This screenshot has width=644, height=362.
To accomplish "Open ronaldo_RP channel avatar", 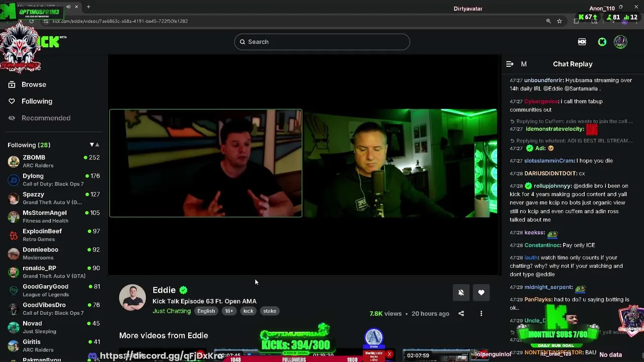I will pos(14,272).
